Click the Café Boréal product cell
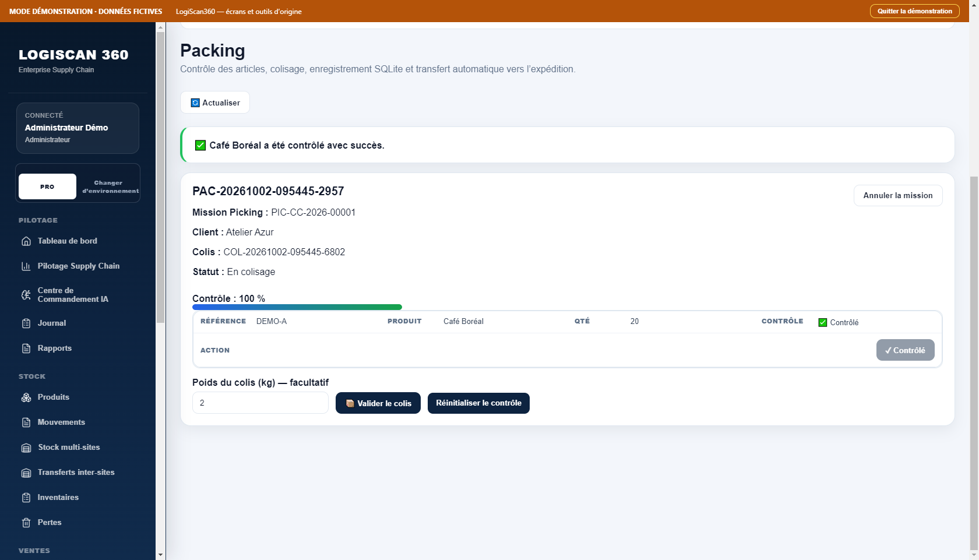This screenshot has height=560, width=979. coord(463,321)
